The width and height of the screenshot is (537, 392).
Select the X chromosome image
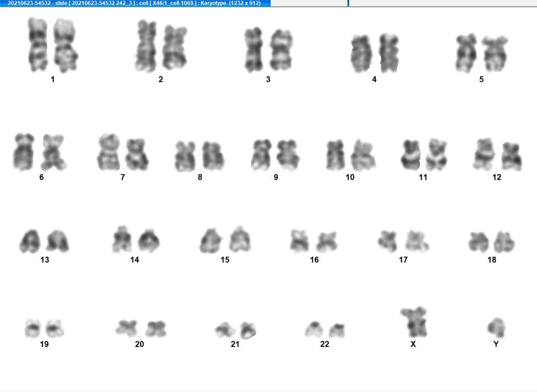(x=414, y=322)
